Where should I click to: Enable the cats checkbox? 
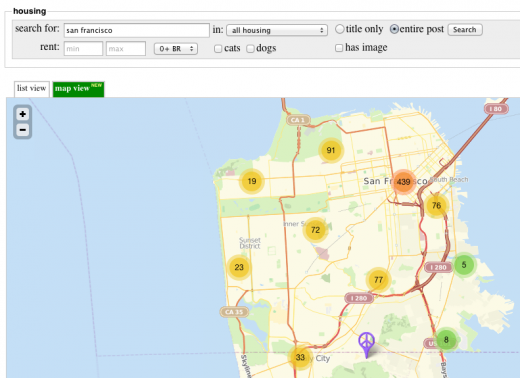click(218, 49)
